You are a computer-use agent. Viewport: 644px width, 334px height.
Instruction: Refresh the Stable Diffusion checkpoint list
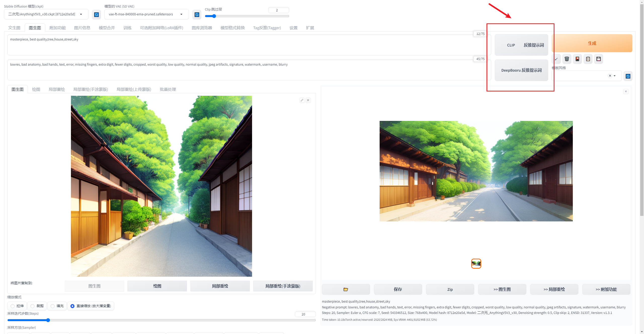(96, 15)
